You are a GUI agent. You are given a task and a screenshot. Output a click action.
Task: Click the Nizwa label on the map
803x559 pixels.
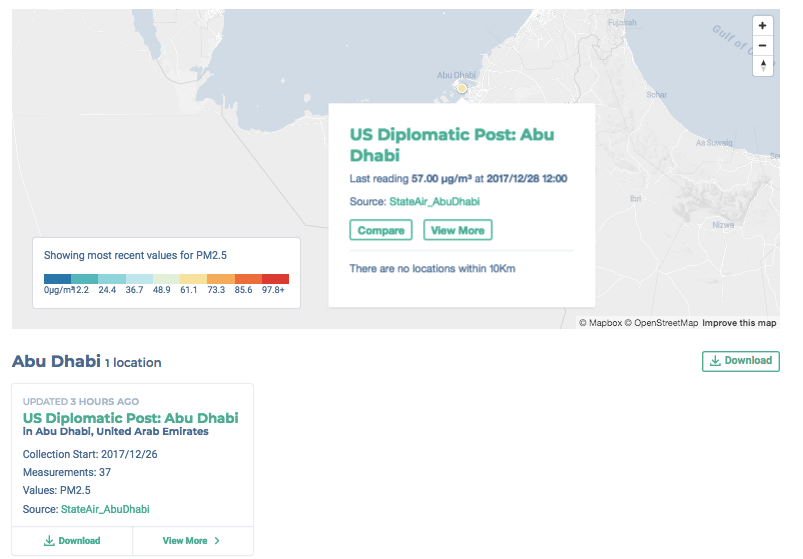tap(723, 225)
